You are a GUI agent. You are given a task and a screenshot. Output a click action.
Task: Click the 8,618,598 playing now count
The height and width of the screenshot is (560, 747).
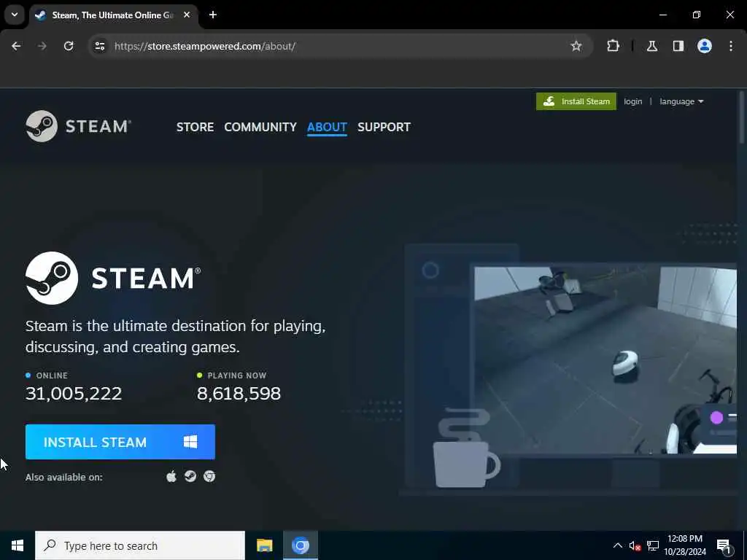tap(239, 393)
